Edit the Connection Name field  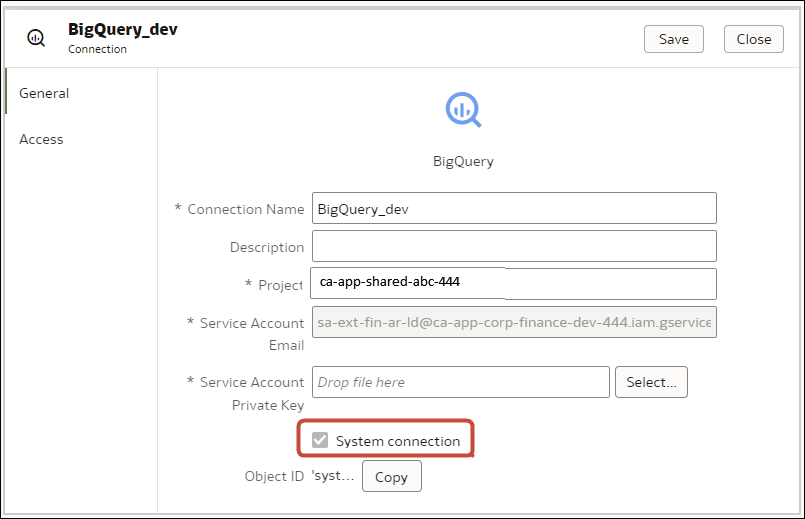point(514,208)
